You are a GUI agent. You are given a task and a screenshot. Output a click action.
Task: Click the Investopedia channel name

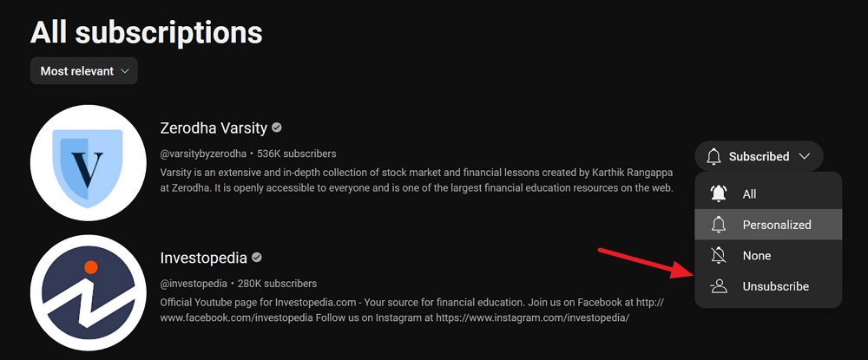coord(204,258)
